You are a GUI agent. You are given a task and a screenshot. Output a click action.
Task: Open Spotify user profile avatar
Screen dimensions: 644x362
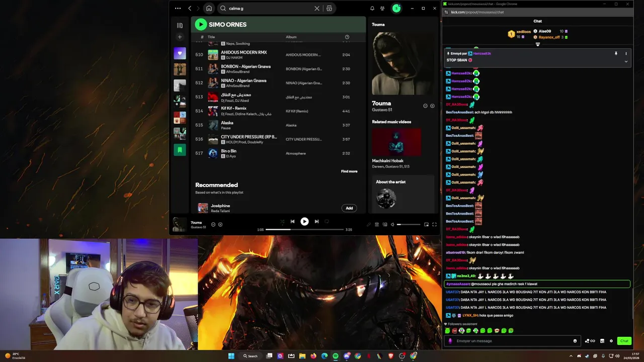pos(396,8)
